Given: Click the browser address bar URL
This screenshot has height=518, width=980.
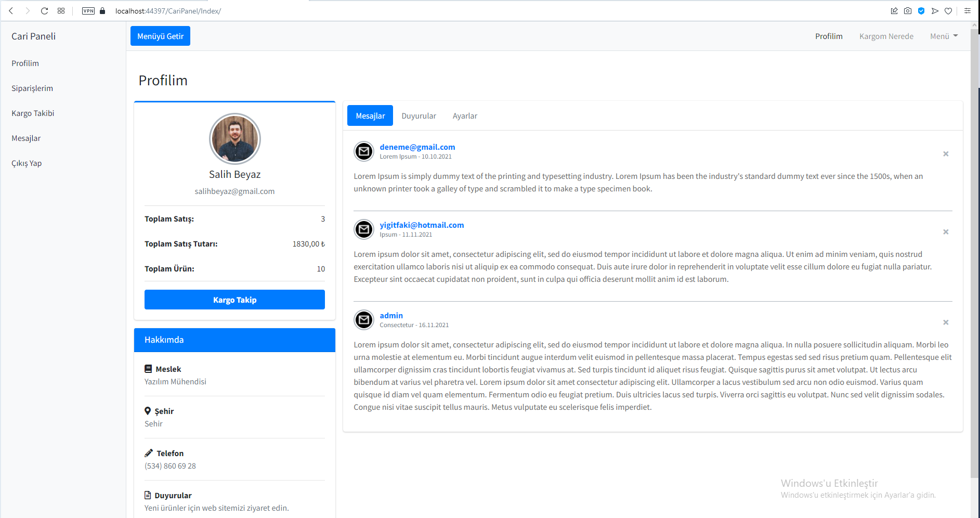Looking at the screenshot, I should click(168, 11).
